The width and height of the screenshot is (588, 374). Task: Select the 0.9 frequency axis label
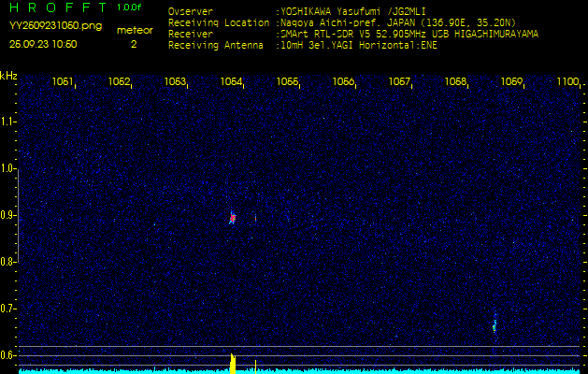[x=9, y=215]
